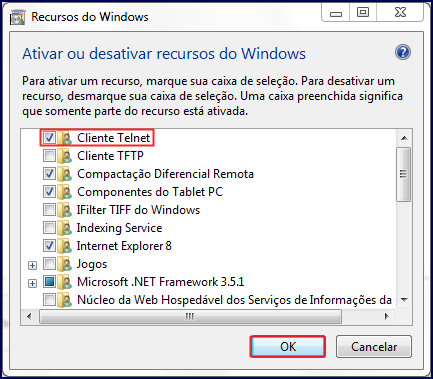433x379 pixels.
Task: Click the Recursos do Windows title bar icon
Action: (x=17, y=17)
